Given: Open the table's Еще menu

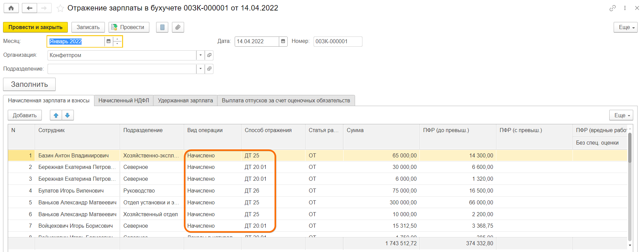Looking at the screenshot, I should (621, 115).
